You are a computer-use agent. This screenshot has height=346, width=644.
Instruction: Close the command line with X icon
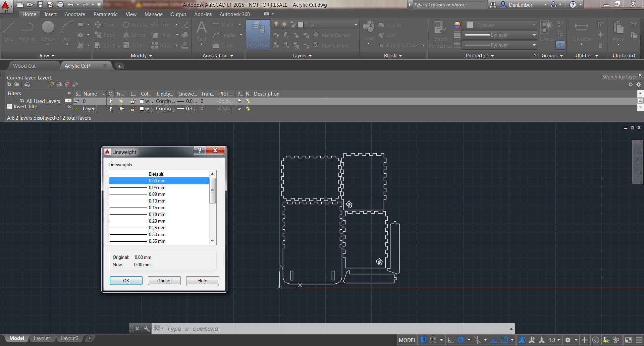tap(137, 329)
